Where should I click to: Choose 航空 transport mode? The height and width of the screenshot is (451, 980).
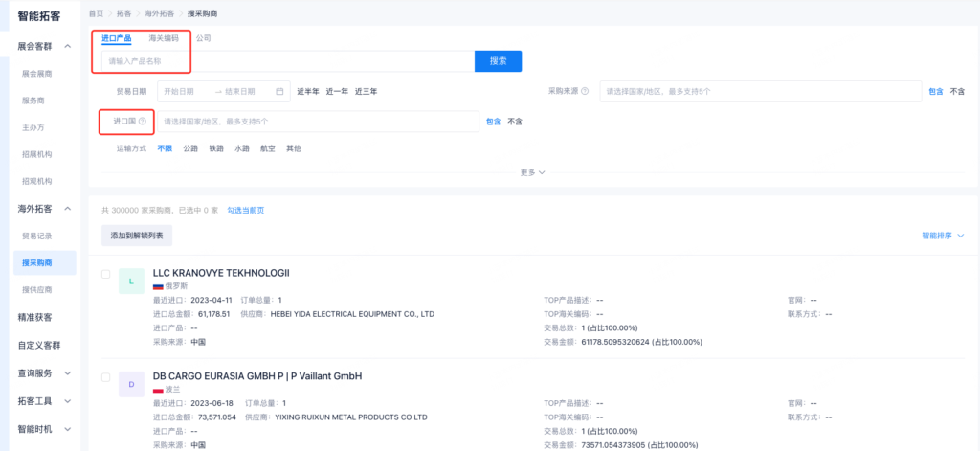pos(268,148)
